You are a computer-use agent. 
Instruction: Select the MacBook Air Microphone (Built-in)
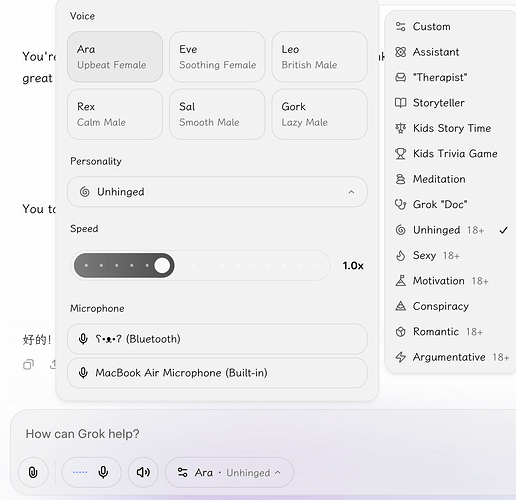click(x=217, y=373)
